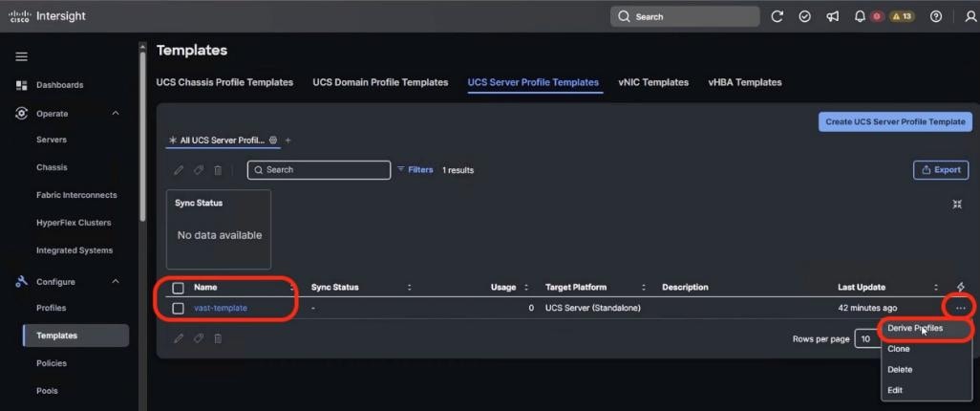This screenshot has height=411, width=980.
Task: Open the warning badge showing 13
Action: pos(902,17)
